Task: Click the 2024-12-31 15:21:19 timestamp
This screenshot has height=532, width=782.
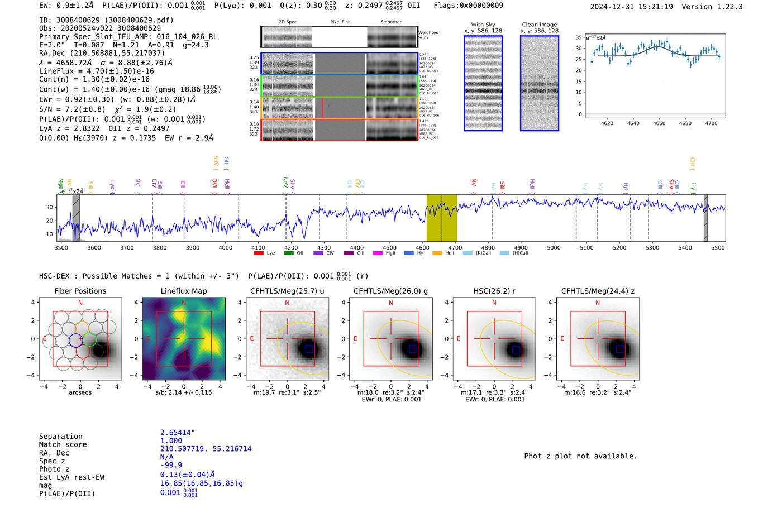Action: point(632,7)
